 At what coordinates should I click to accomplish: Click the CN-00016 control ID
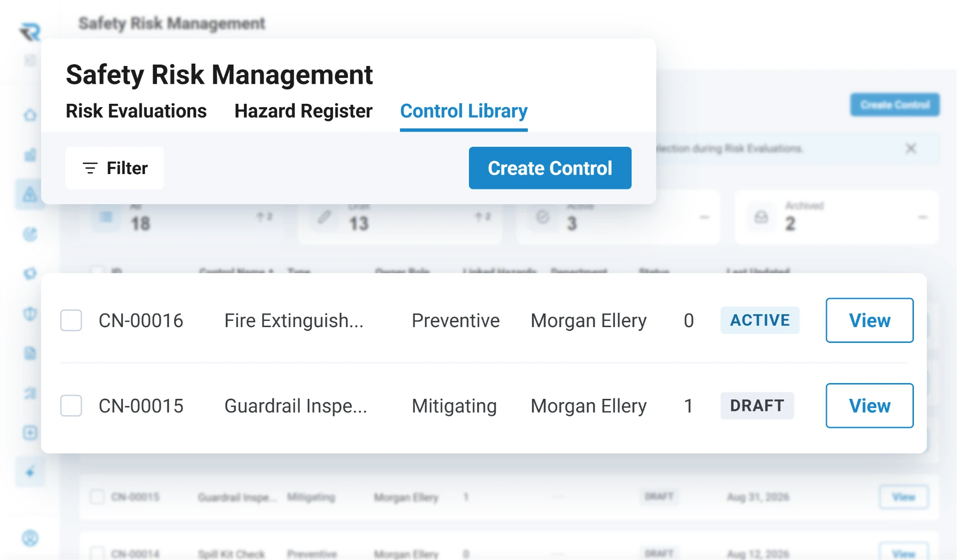(141, 320)
